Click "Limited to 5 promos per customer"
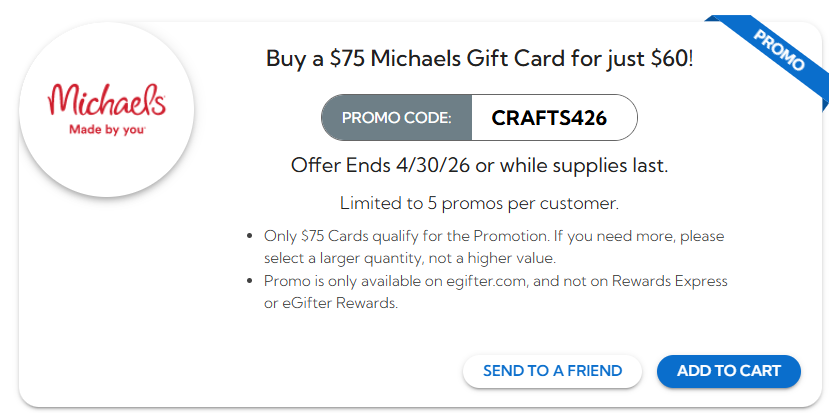Image resolution: width=838 pixels, height=413 pixels. pos(479,203)
